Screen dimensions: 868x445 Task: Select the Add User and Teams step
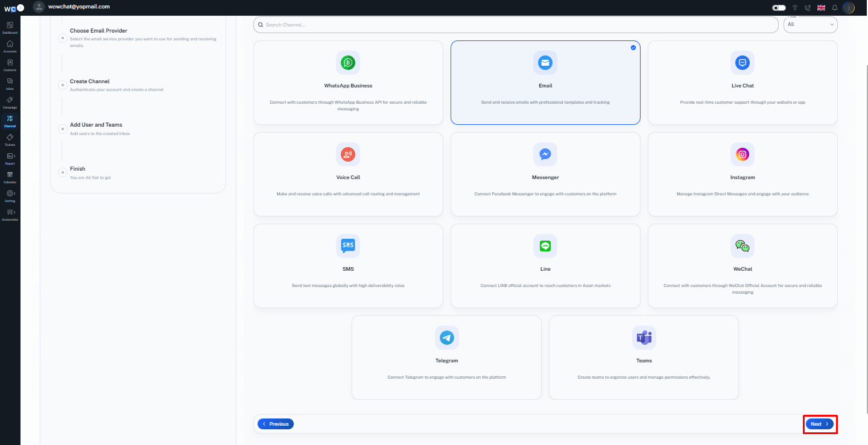click(96, 125)
